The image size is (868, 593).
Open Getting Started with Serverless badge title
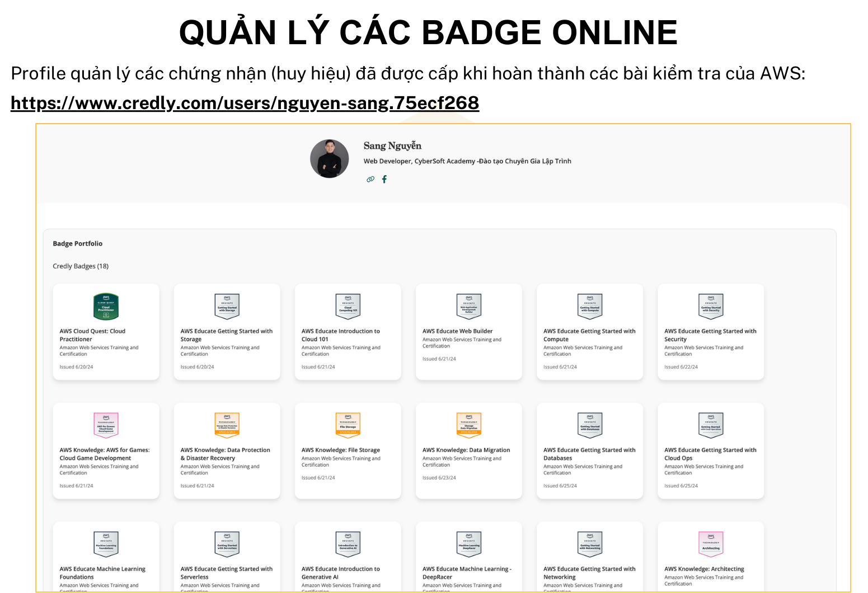coord(226,573)
